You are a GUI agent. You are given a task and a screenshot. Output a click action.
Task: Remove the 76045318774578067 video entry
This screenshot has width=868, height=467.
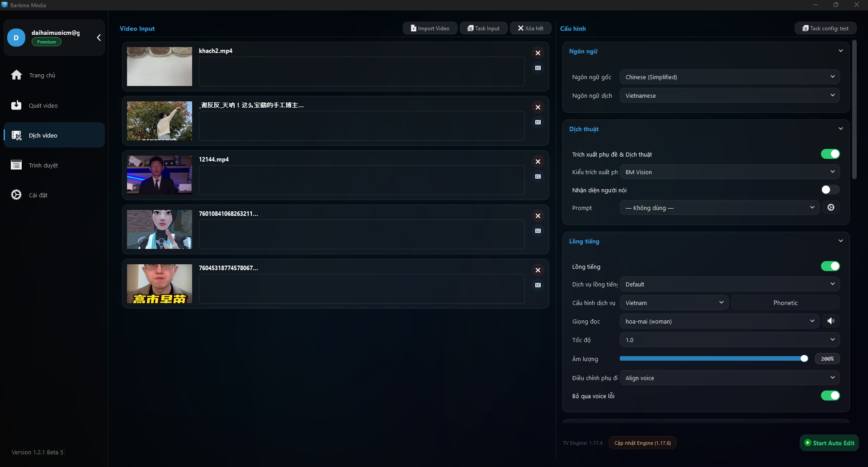[538, 270]
